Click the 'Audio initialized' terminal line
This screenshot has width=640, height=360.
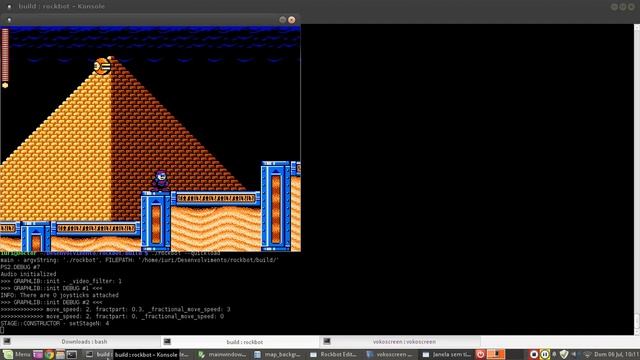tap(28, 274)
